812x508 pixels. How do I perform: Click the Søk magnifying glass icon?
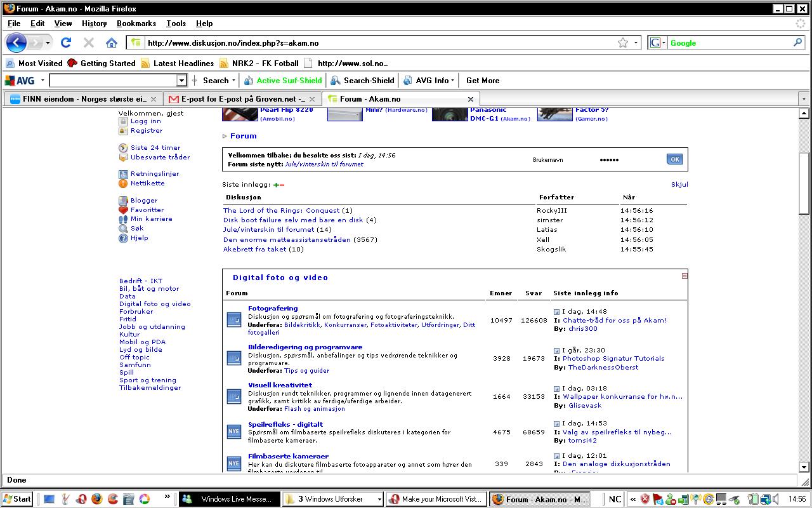click(x=123, y=229)
